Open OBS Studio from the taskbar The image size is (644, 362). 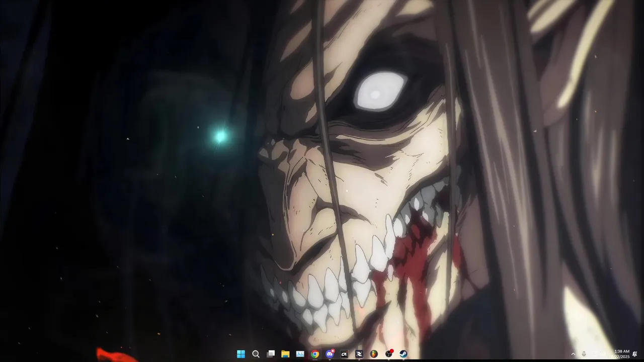[x=388, y=354]
